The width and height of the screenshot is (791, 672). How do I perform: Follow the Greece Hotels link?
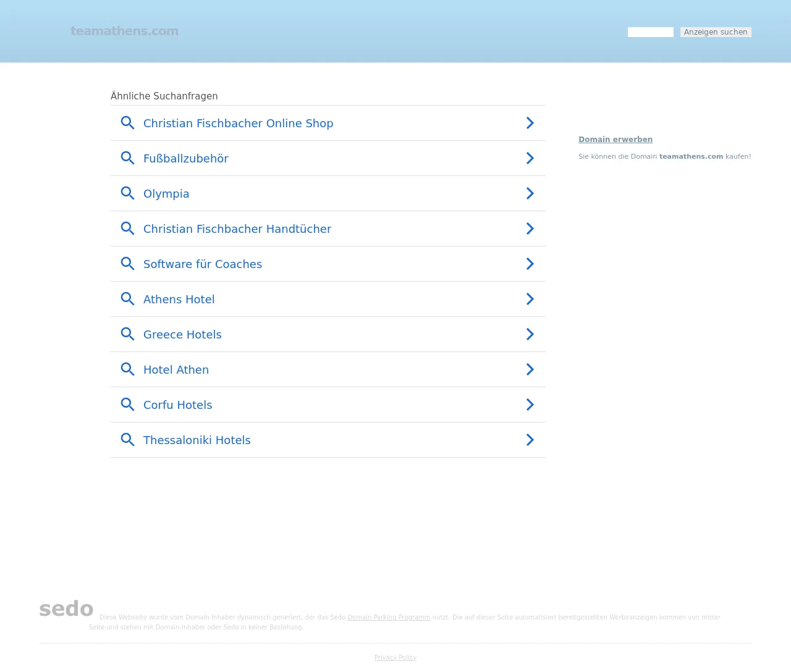182,335
